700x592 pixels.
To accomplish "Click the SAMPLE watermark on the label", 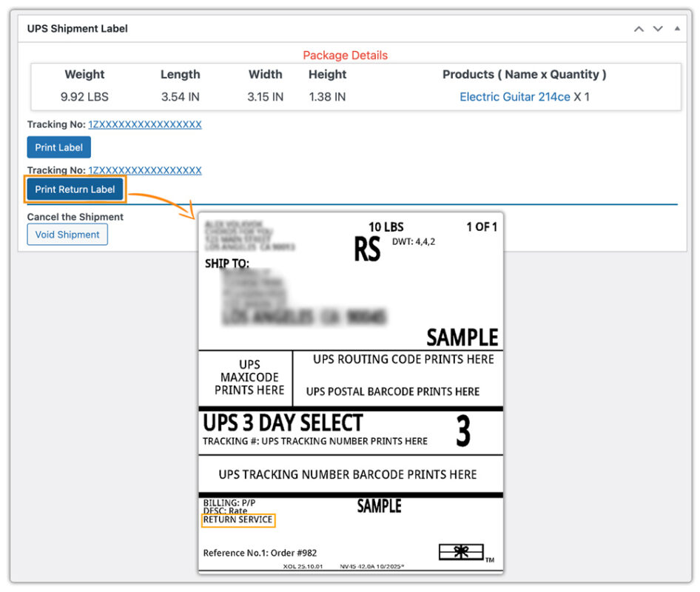I will [x=462, y=337].
